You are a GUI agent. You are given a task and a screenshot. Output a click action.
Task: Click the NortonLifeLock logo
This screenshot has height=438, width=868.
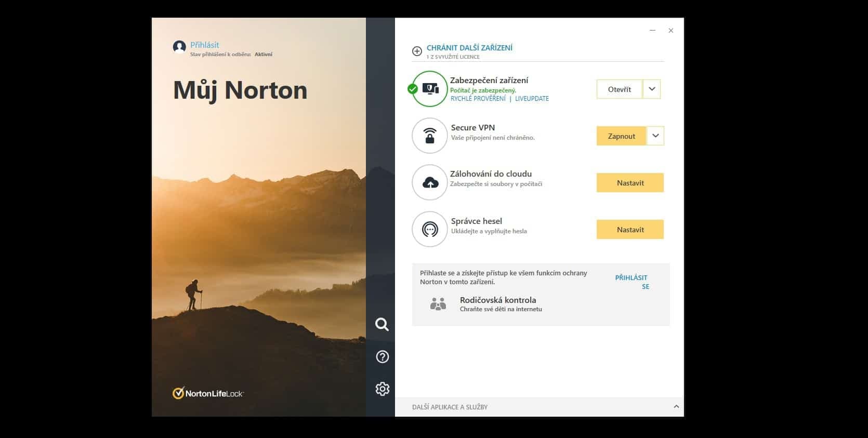coord(208,393)
